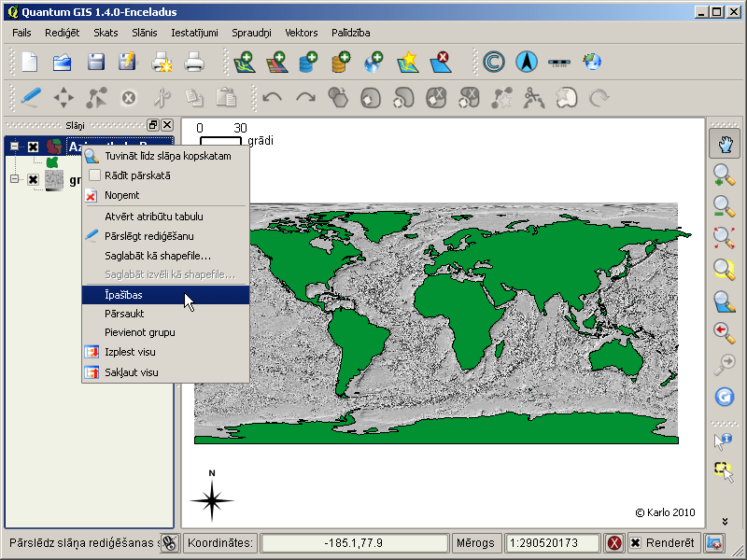
Task: Select Zoom In magnifier tool
Action: click(x=725, y=175)
